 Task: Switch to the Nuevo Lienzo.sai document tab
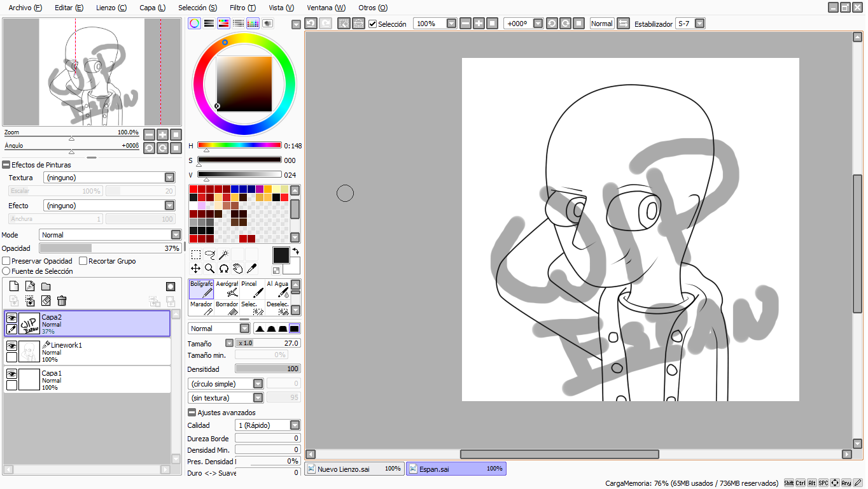click(354, 469)
